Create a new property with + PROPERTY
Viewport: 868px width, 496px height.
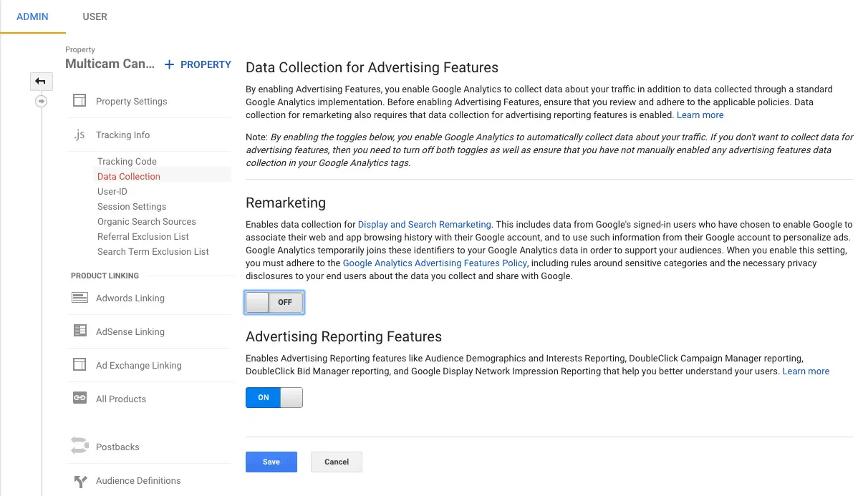point(197,64)
